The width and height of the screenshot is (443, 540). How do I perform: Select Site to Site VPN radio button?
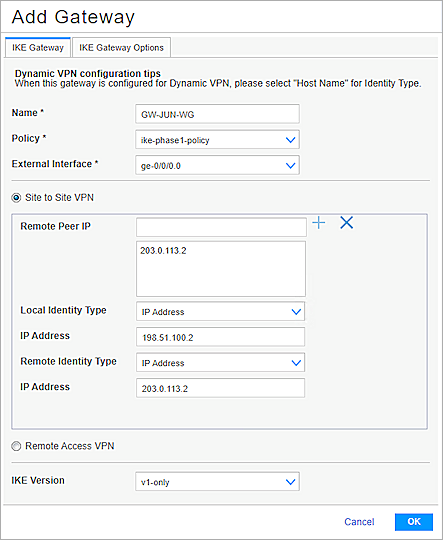click(16, 198)
